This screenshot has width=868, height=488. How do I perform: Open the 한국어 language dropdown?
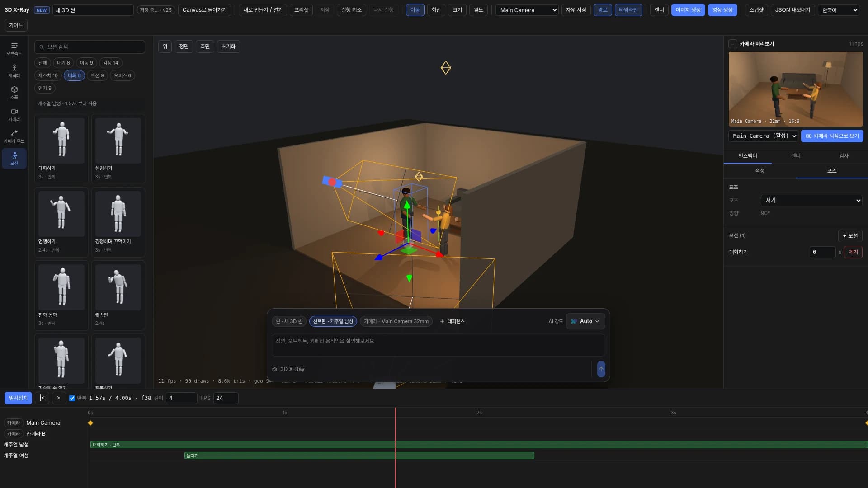pyautogui.click(x=839, y=10)
